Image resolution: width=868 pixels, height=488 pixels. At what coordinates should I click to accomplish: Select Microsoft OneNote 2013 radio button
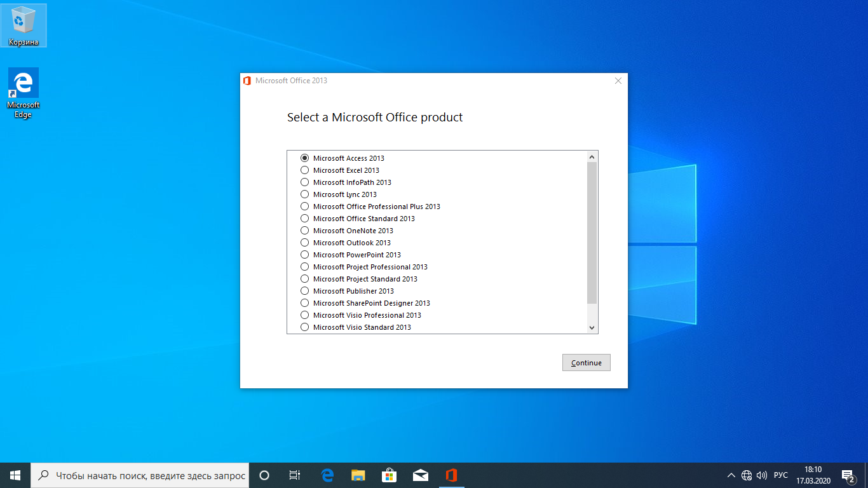[305, 230]
